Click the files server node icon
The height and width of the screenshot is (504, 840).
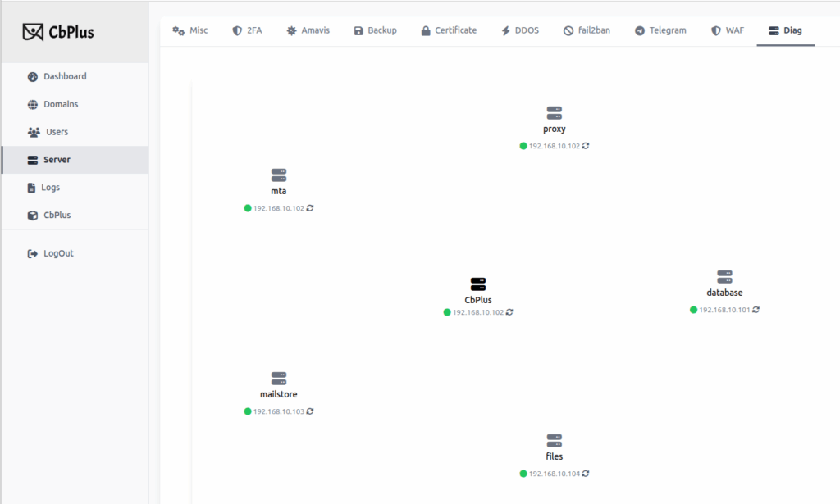[x=555, y=441]
